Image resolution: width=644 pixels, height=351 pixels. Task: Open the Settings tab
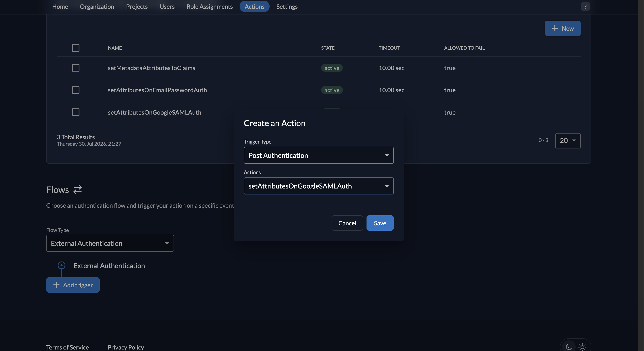click(287, 7)
